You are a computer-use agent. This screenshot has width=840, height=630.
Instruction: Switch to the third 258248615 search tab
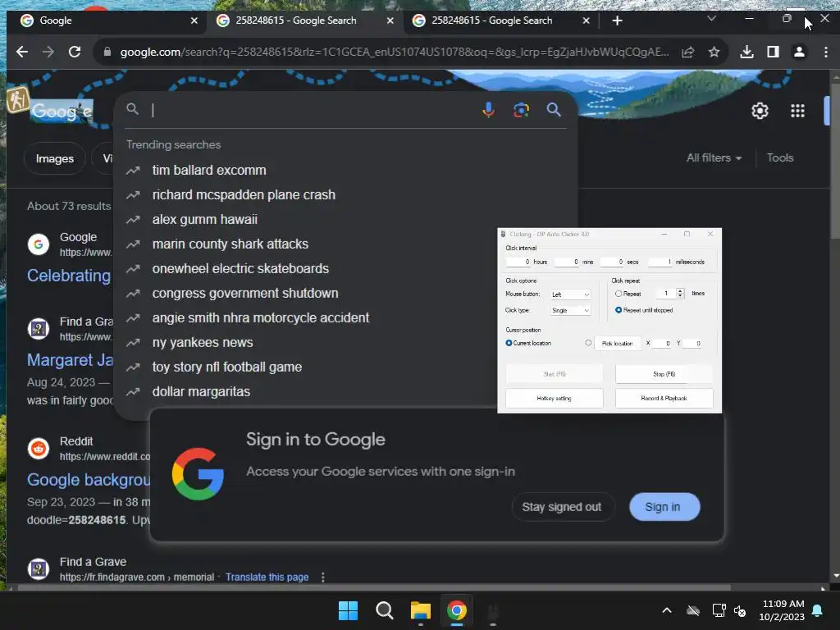point(500,21)
